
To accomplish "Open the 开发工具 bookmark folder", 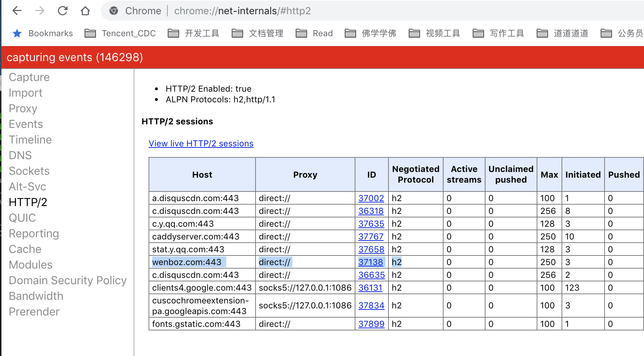I will [194, 33].
